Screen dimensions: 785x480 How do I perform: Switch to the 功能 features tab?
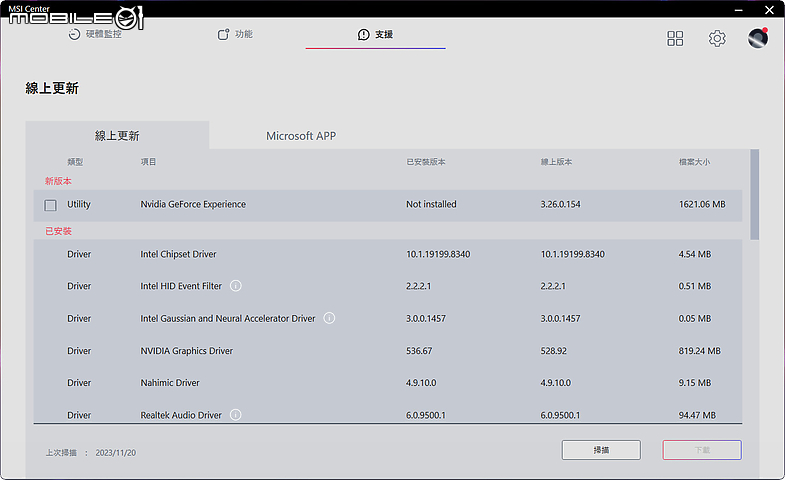pos(235,34)
